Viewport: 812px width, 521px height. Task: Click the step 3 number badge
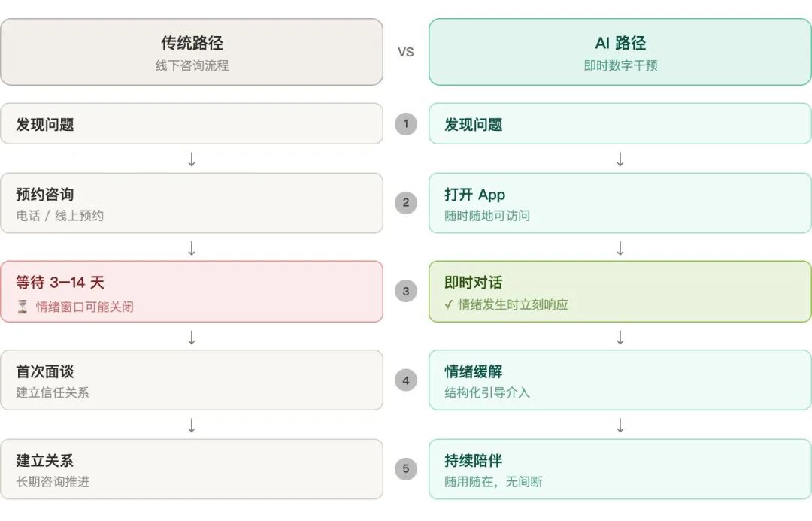coord(406,292)
